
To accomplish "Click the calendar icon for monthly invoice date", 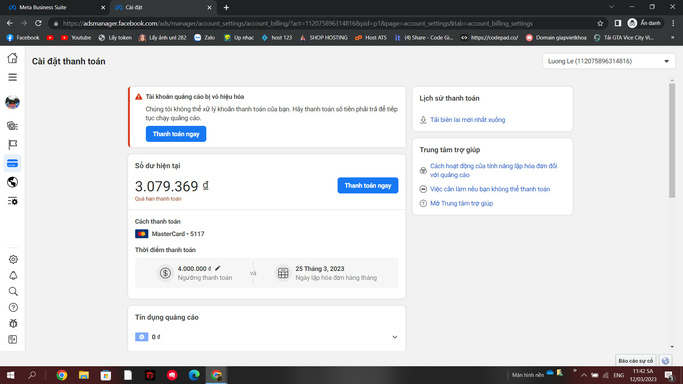I will [283, 273].
